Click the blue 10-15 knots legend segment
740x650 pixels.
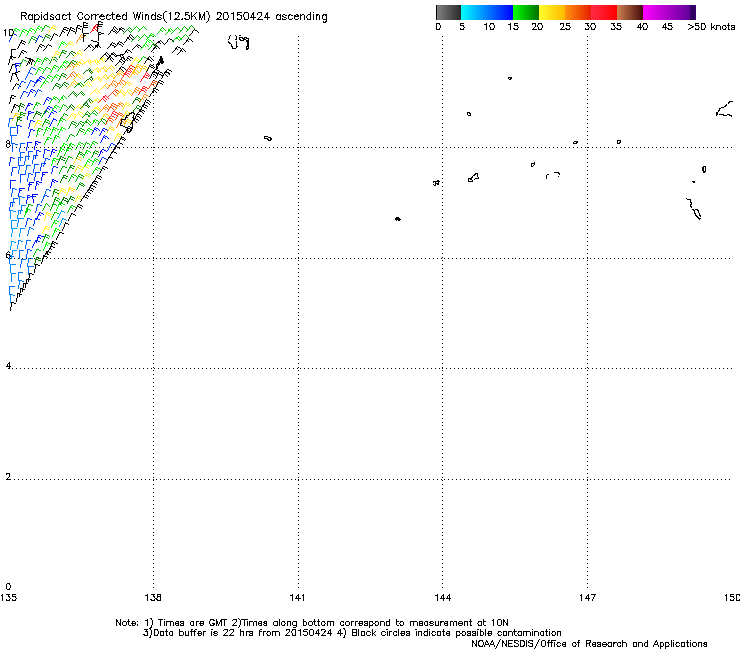500,12
